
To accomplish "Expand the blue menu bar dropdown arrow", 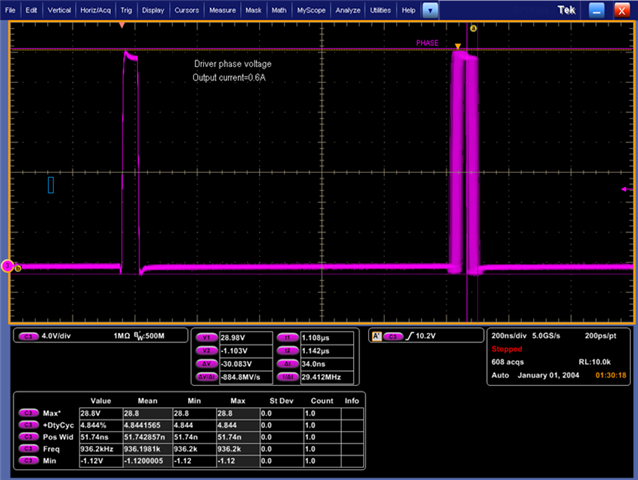I will pos(430,11).
